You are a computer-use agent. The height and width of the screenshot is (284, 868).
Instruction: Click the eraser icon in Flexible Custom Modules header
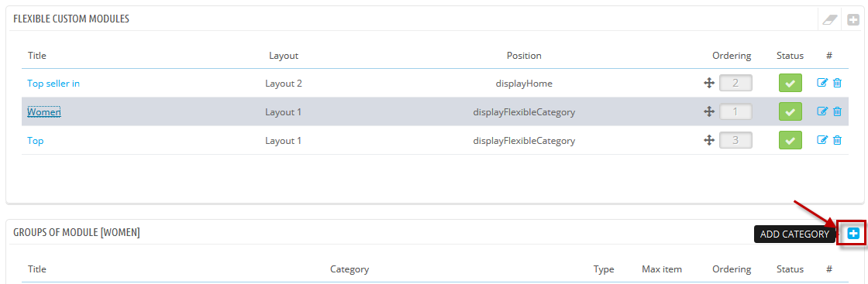click(x=830, y=20)
